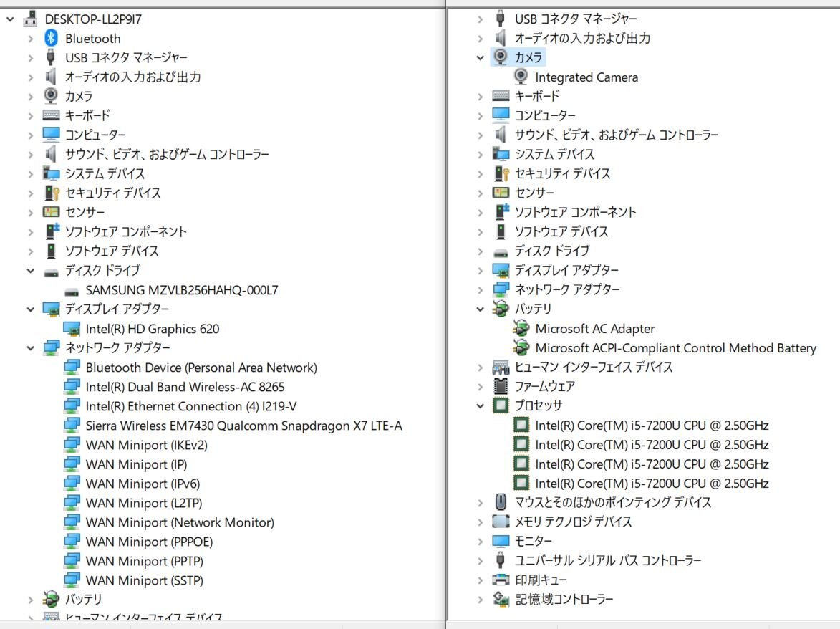Click the 記憶域コントローラー icon

click(x=501, y=598)
